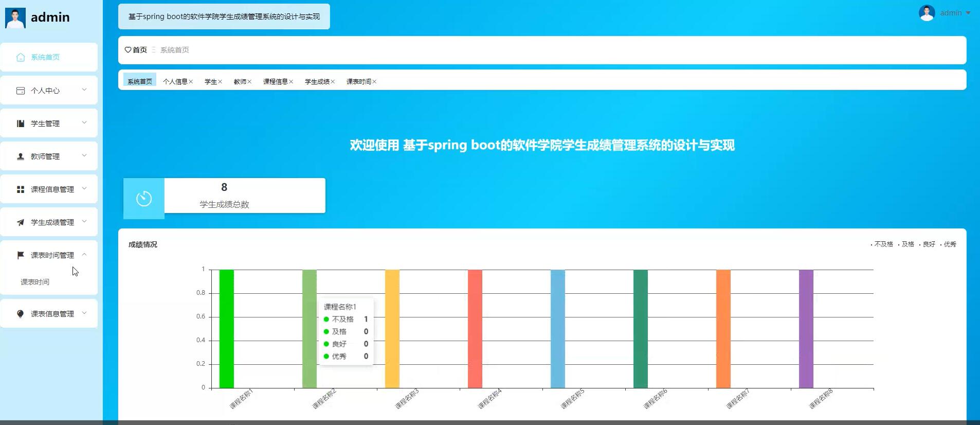Toggle the 不及格 legend series

[882, 244]
